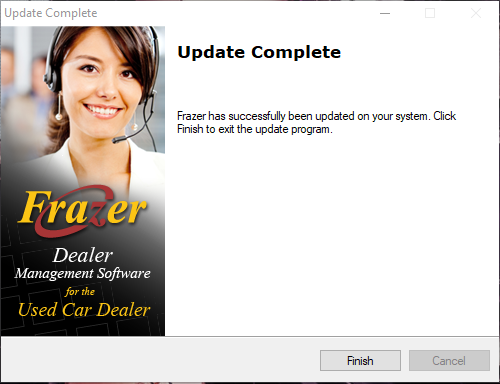This screenshot has width=500, height=384.
Task: Click the greyed-out Cancel button
Action: tap(449, 360)
